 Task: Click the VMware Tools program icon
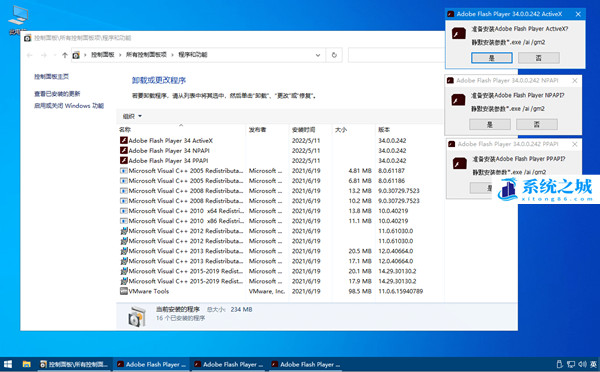coord(124,291)
